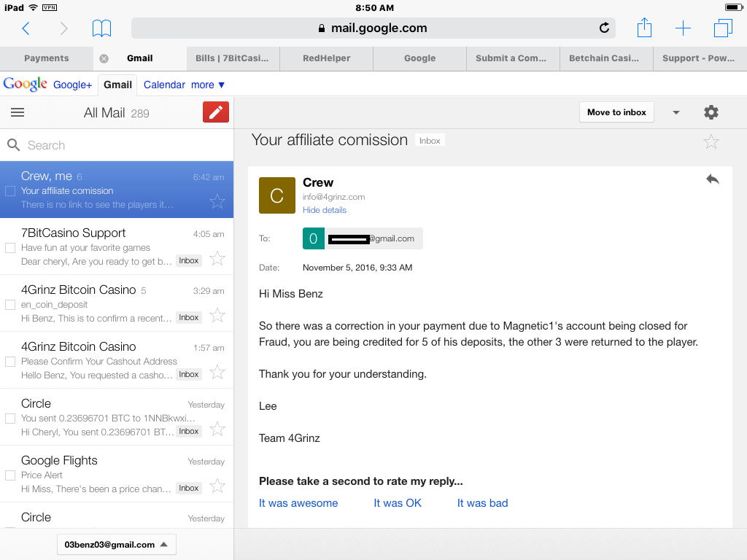The image size is (747, 560).
Task: Click the All Mail 289 folder title
Action: coord(116,113)
